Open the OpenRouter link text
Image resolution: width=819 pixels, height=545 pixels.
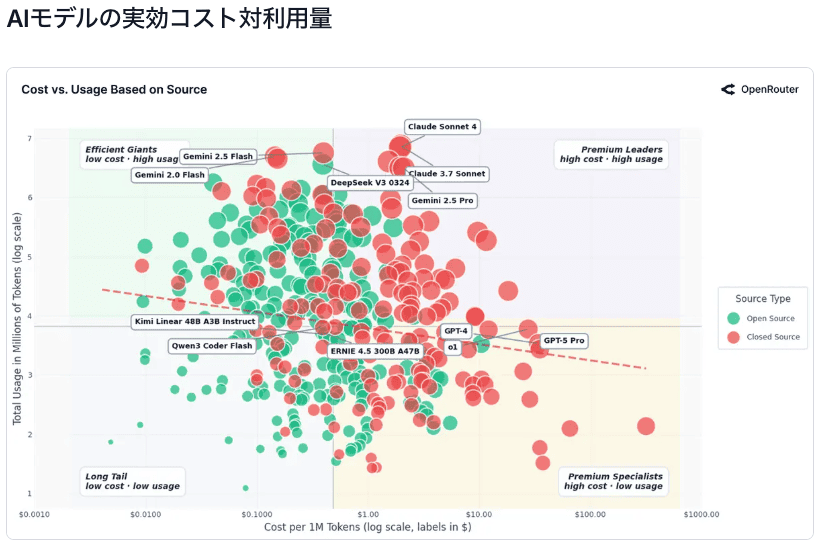769,89
